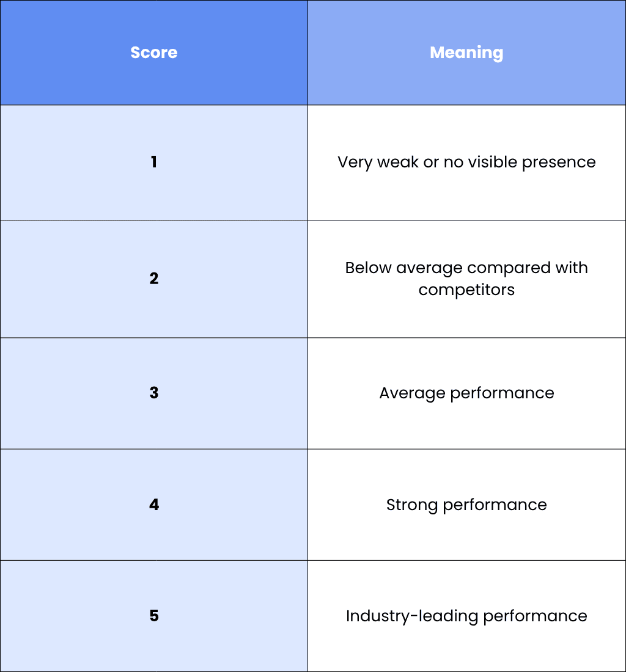Click the word 'Meaning' in header
Viewport: 626px width, 672px height.
point(466,53)
